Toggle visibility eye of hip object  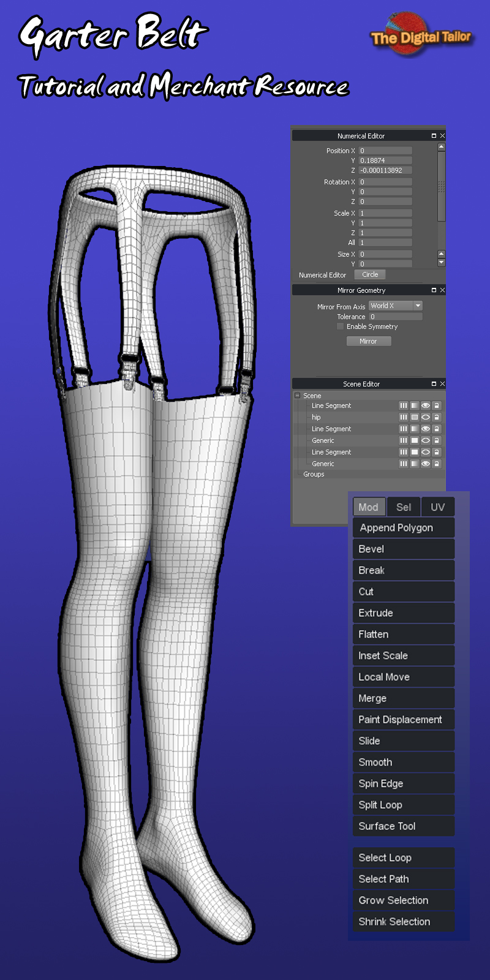coord(425,417)
